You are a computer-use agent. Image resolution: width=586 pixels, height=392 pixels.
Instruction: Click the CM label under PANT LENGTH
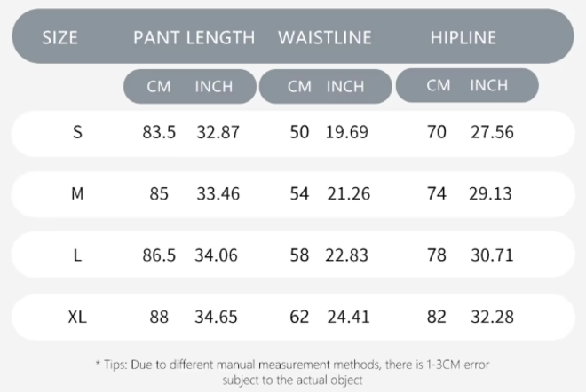coord(159,87)
